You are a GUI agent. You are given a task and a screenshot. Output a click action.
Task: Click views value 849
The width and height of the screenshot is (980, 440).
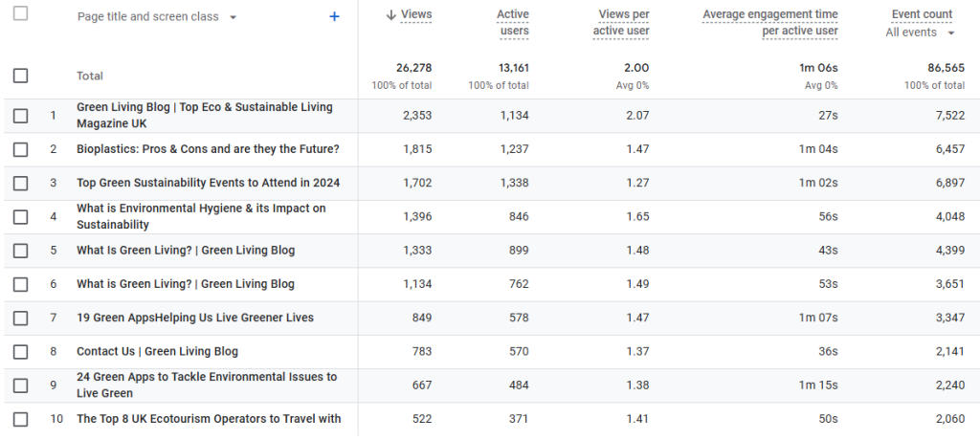[422, 319]
